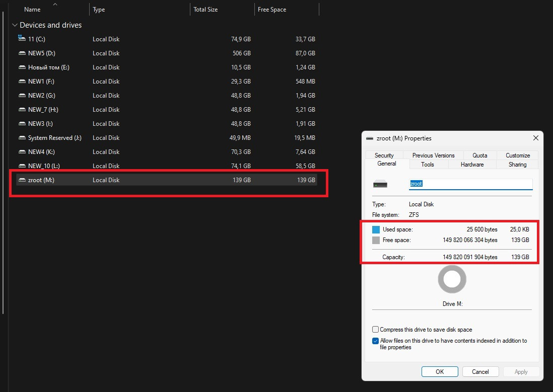This screenshot has height=392, width=553.
Task: Select row label 'NEW3 (I:)'
Action: point(41,124)
